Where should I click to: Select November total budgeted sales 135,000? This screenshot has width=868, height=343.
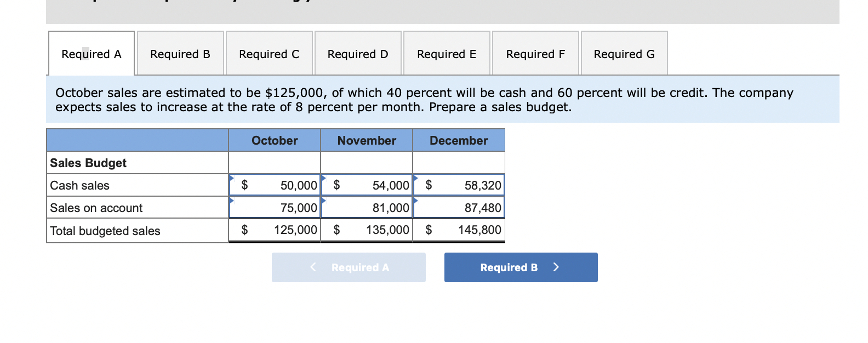pos(367,230)
